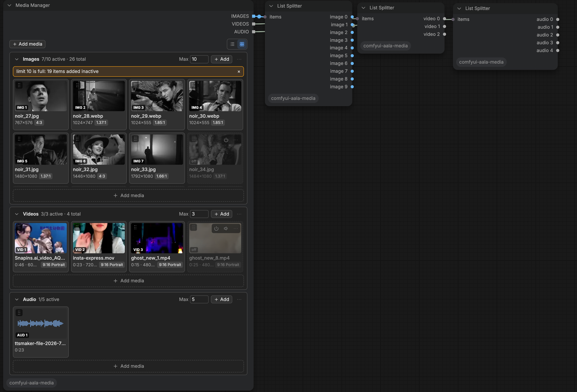Select noir_29.webp thumbnail
577x392 pixels.
pyautogui.click(x=157, y=96)
